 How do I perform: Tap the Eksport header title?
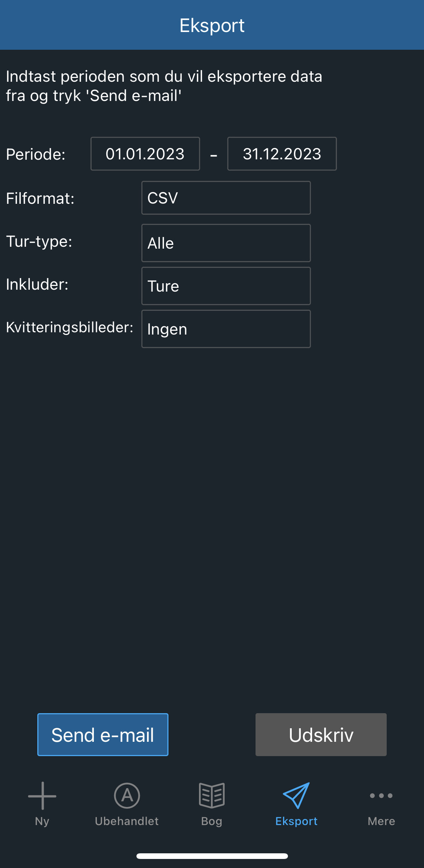tap(212, 26)
